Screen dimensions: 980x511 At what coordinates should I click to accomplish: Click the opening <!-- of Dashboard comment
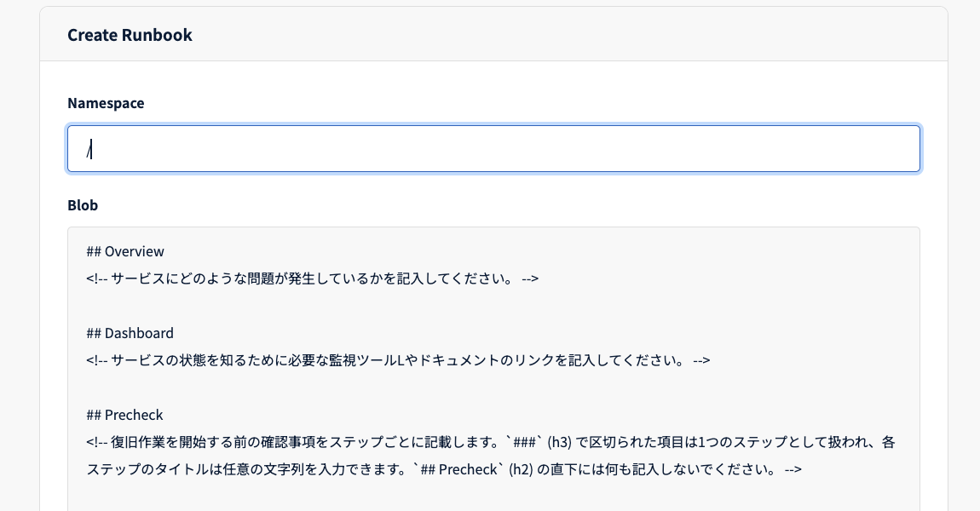(x=96, y=360)
